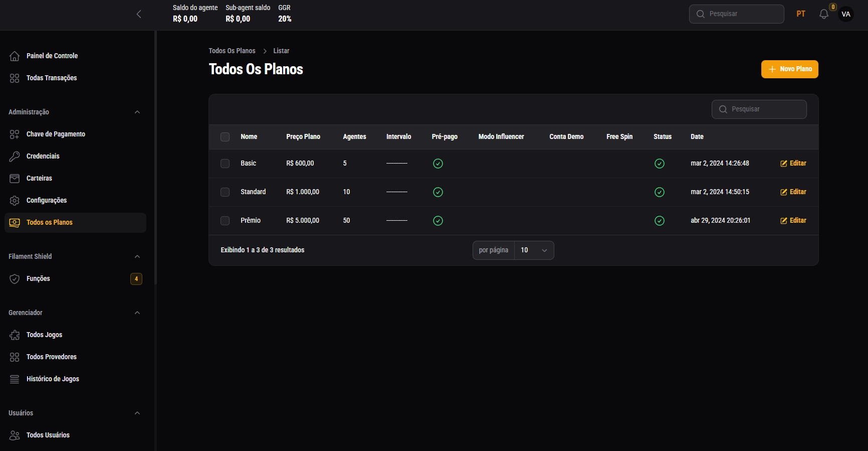Collapse sidebar with the back arrow icon
Image resolution: width=868 pixels, height=451 pixels.
(x=139, y=14)
